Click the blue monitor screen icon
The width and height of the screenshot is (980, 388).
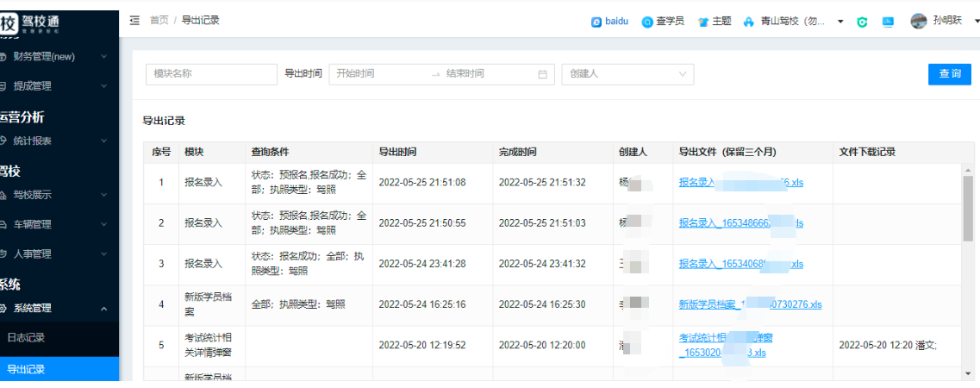tap(888, 22)
